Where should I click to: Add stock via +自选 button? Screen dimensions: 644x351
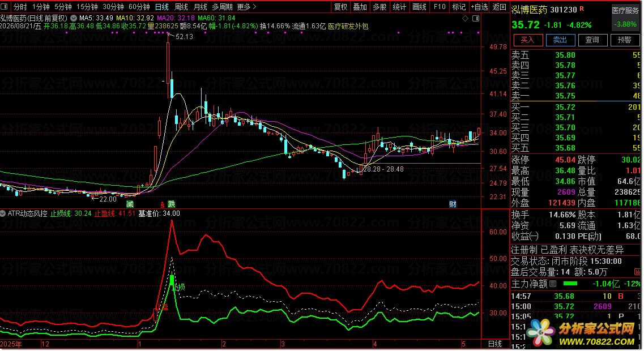click(x=479, y=7)
